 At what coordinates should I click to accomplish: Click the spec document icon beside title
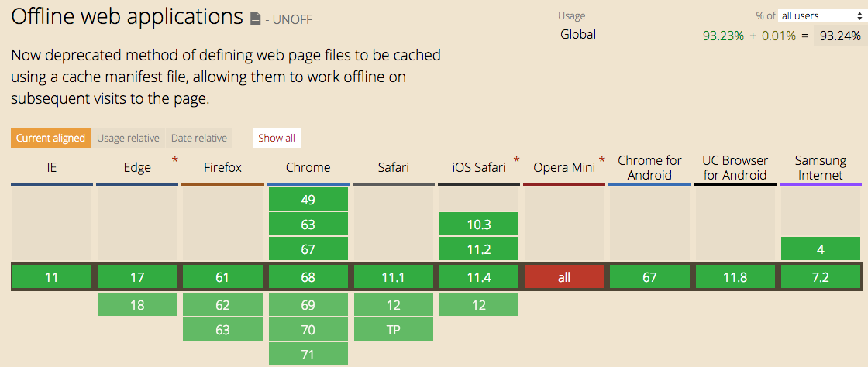[255, 19]
